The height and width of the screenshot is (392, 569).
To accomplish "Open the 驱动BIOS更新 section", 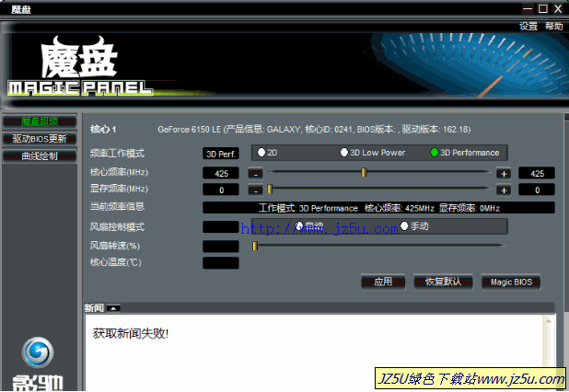I will 40,139.
